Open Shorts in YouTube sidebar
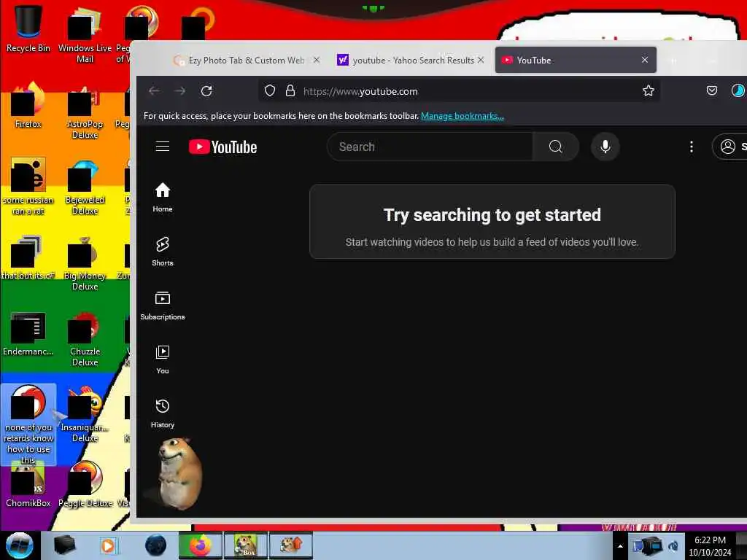The height and width of the screenshot is (560, 747). point(163,251)
